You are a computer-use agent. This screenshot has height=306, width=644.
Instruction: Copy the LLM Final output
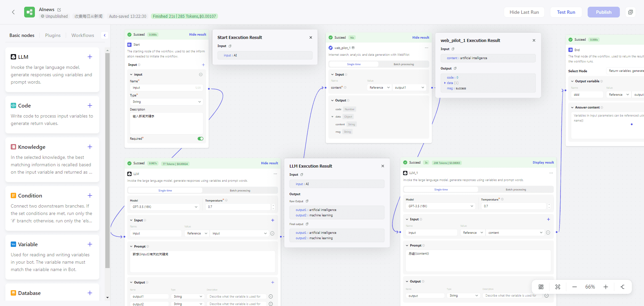click(x=307, y=224)
